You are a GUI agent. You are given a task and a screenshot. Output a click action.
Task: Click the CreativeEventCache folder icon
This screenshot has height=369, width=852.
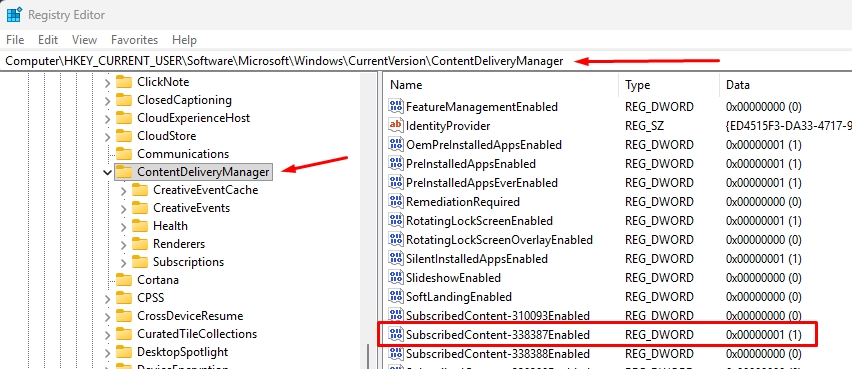[140, 190]
